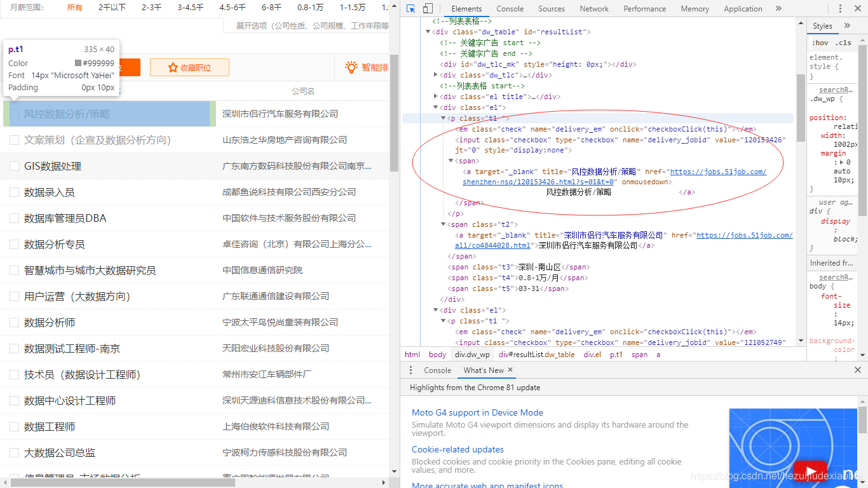868x488 pixels.
Task: Click the span class t3 深圳-南山区 node
Action: [x=519, y=267]
